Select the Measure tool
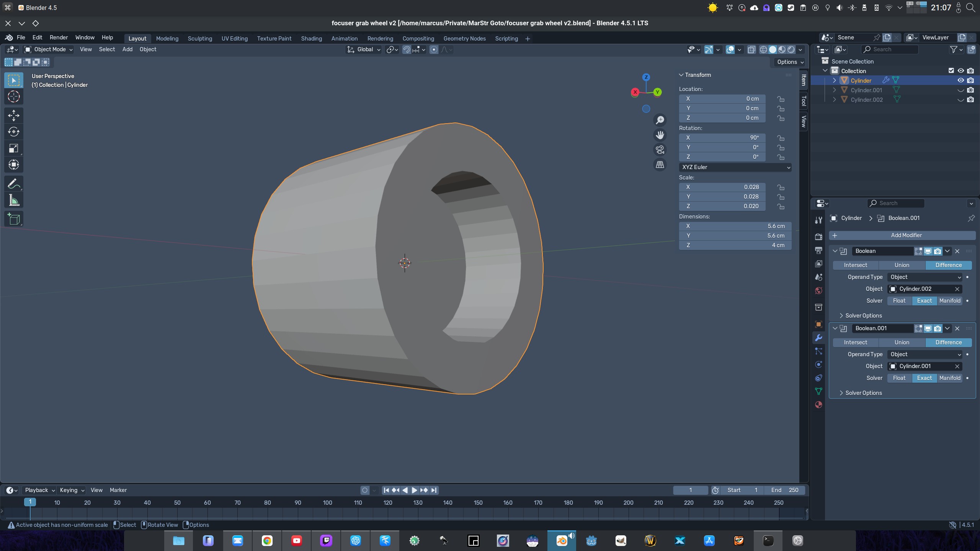 [x=14, y=200]
